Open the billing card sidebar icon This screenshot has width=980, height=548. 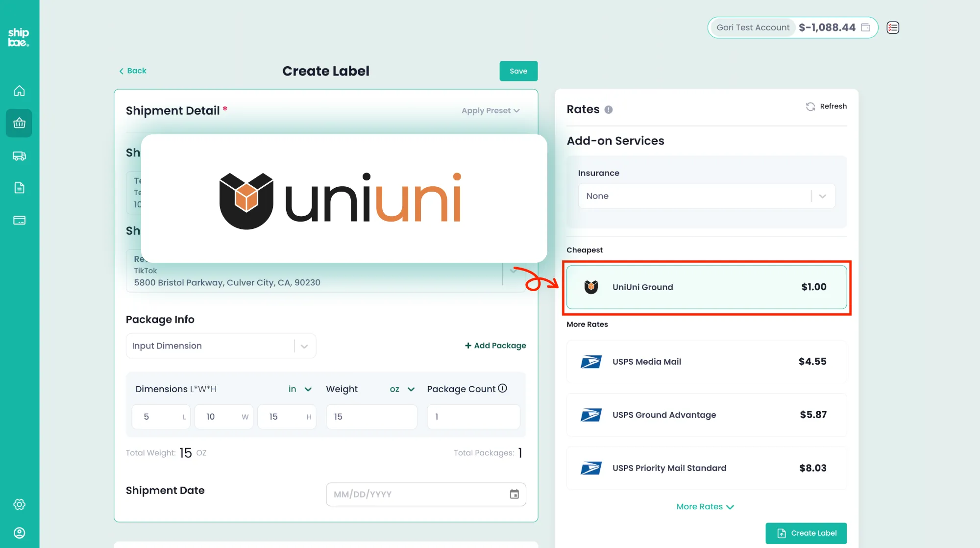pos(19,220)
